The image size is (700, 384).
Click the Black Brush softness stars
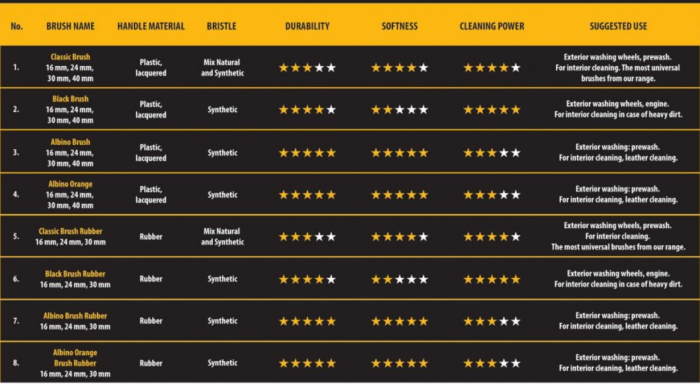tap(400, 109)
